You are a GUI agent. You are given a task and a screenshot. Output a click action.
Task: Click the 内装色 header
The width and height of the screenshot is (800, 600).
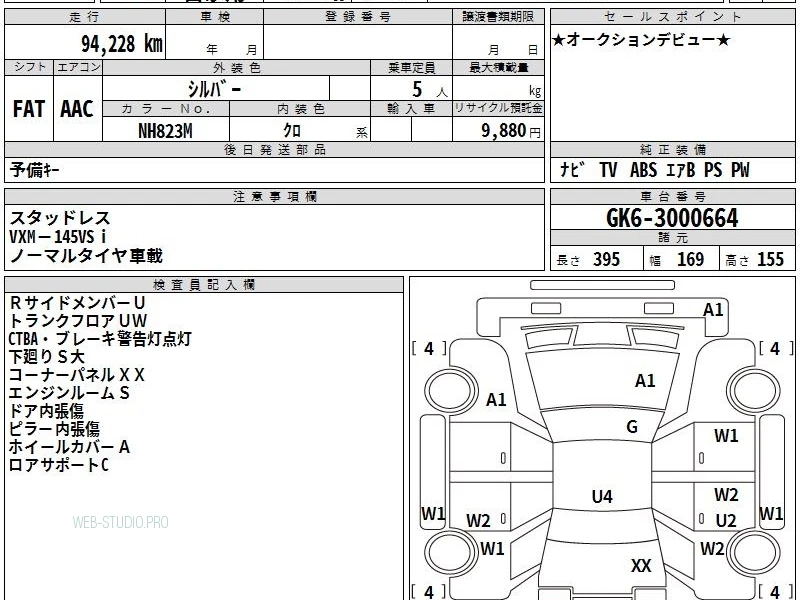point(300,109)
